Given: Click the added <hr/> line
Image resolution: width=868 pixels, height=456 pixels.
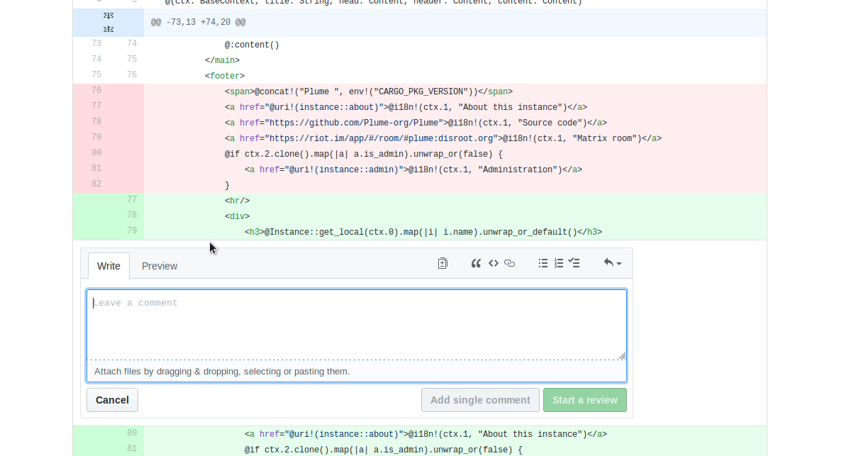Looking at the screenshot, I should (455, 201).
